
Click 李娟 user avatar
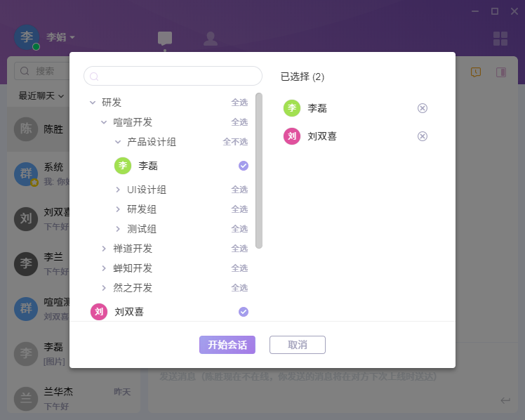tap(27, 37)
